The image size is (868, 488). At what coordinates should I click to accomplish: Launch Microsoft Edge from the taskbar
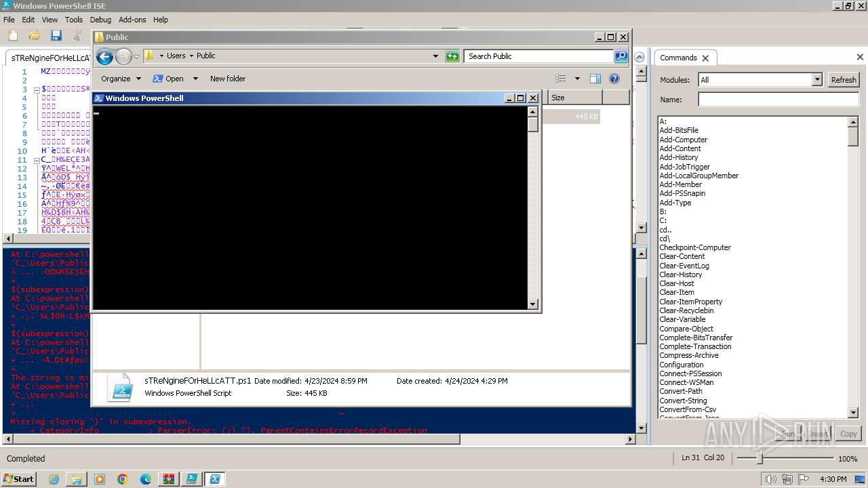pyautogui.click(x=146, y=479)
